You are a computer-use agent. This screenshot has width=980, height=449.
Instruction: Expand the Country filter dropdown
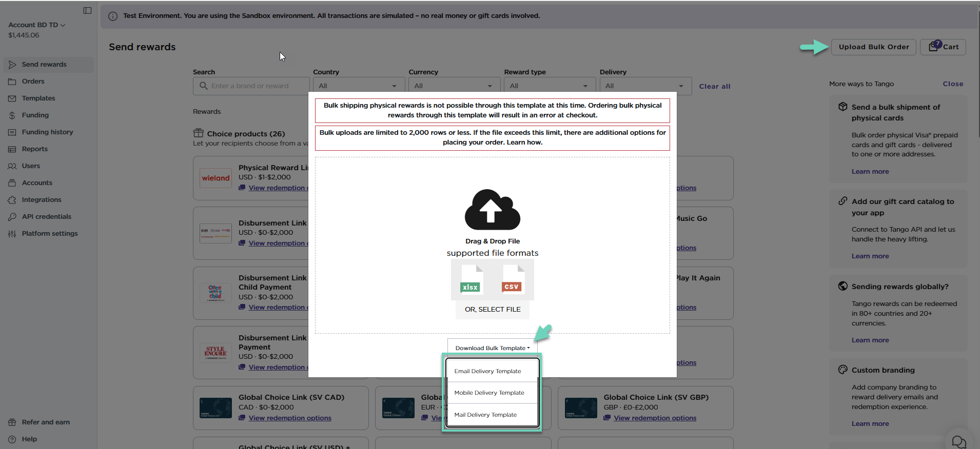pyautogui.click(x=358, y=86)
